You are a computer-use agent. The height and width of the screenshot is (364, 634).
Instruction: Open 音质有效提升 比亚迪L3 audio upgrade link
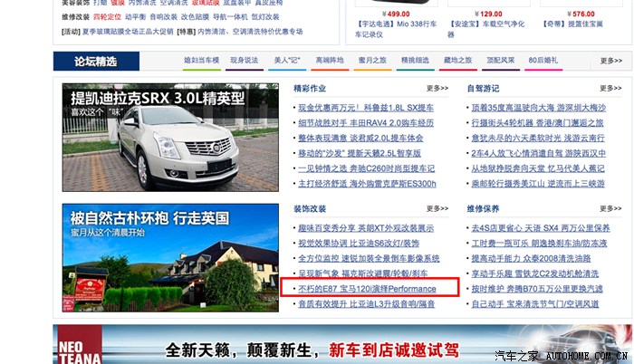pyautogui.click(x=365, y=304)
